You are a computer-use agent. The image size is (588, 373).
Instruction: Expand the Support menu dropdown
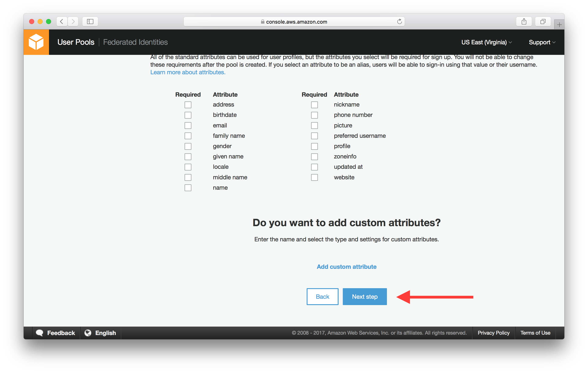[x=542, y=42]
